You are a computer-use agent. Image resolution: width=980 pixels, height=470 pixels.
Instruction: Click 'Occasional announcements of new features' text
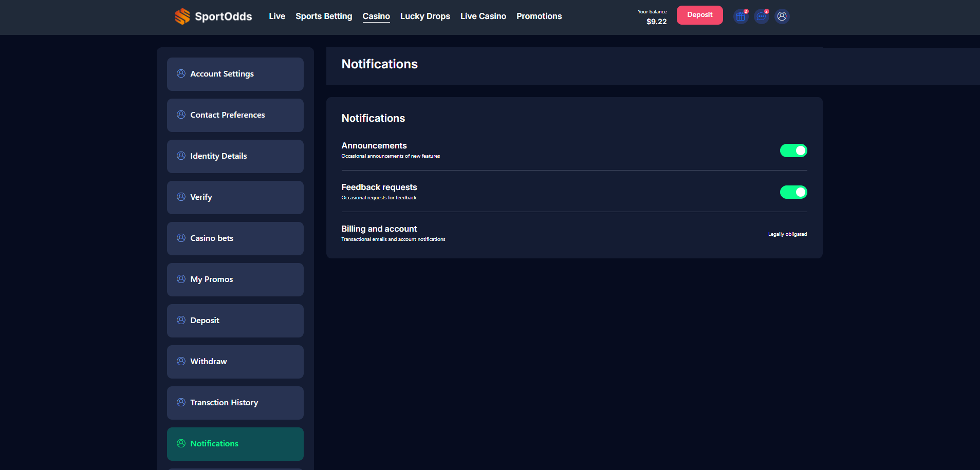[x=391, y=156]
